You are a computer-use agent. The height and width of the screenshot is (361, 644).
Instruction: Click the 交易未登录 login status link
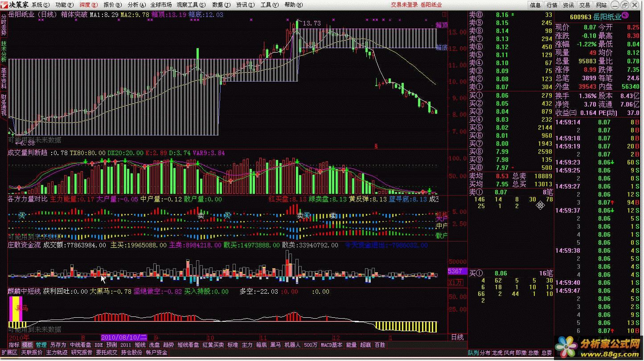tap(405, 5)
